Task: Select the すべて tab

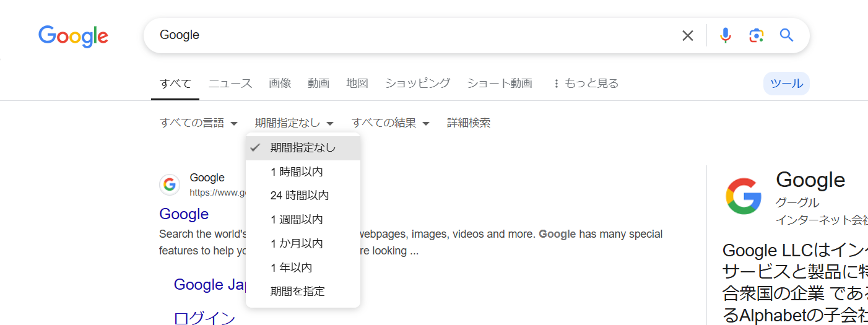Action: pyautogui.click(x=175, y=84)
